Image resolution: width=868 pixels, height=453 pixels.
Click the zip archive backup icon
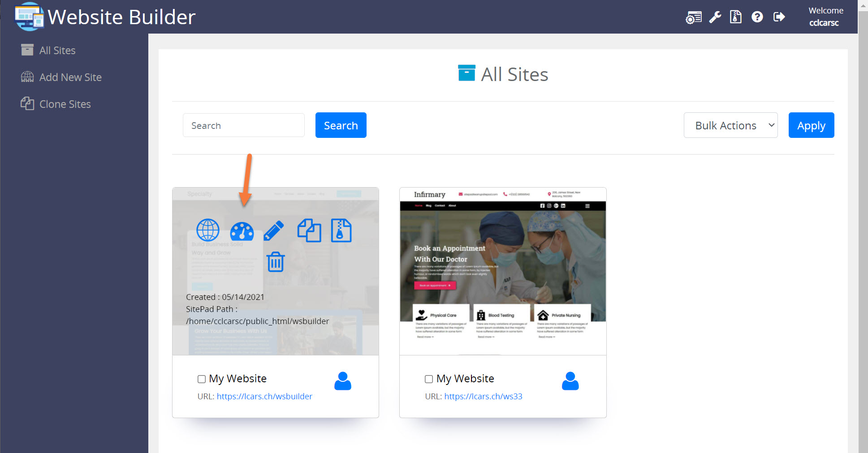pos(341,231)
